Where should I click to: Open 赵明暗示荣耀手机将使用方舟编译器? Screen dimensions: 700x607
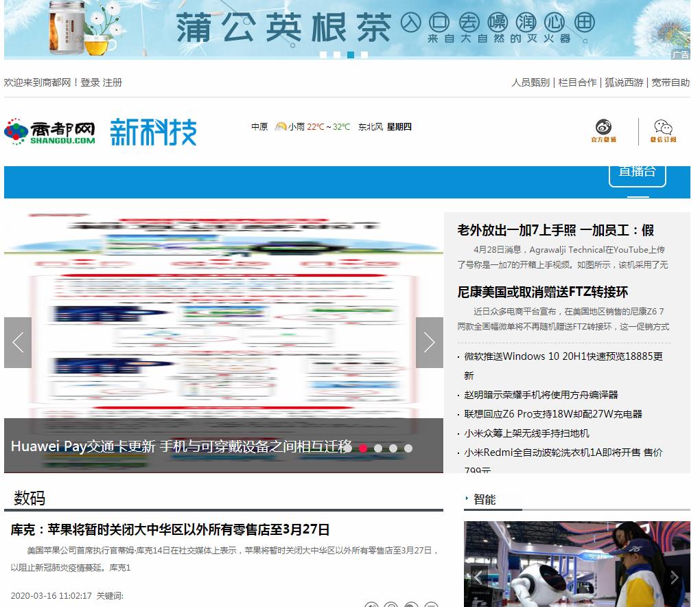click(x=541, y=395)
